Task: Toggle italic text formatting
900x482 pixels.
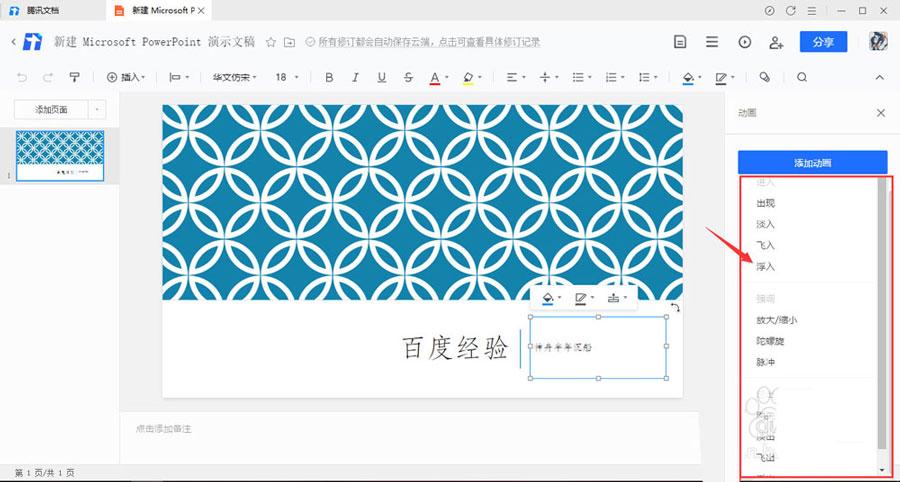Action: 356,77
